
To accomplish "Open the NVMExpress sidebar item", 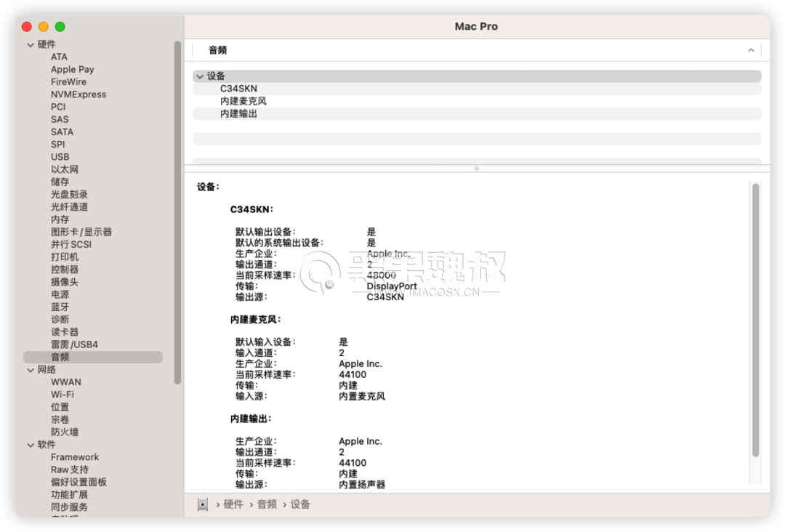I will tap(78, 94).
